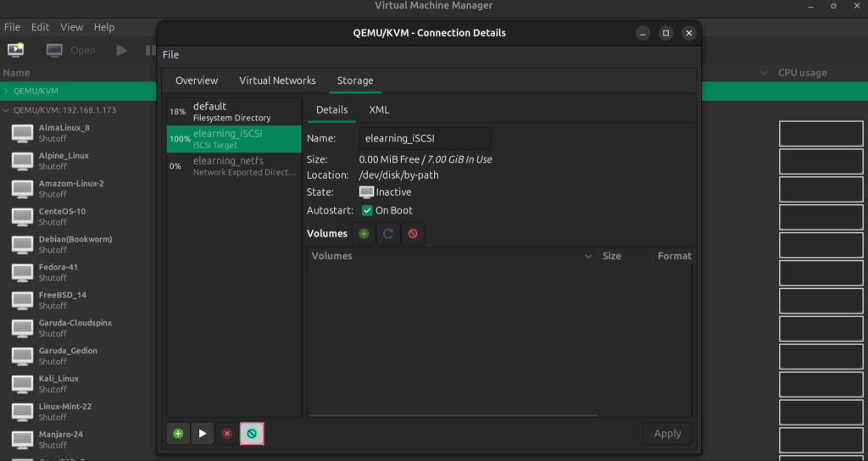
Task: Select CenteOS-10 VM icon
Action: [x=23, y=217]
